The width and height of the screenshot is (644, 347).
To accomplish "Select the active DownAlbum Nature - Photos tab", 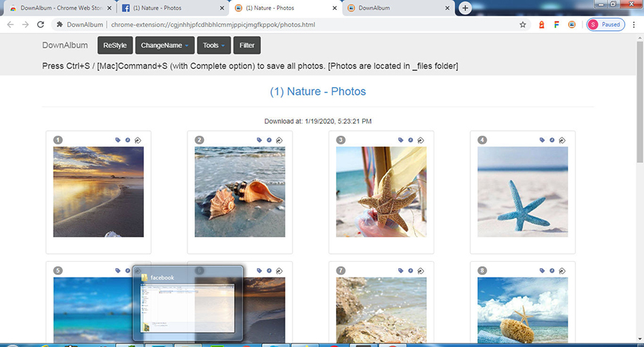I will coord(286,8).
